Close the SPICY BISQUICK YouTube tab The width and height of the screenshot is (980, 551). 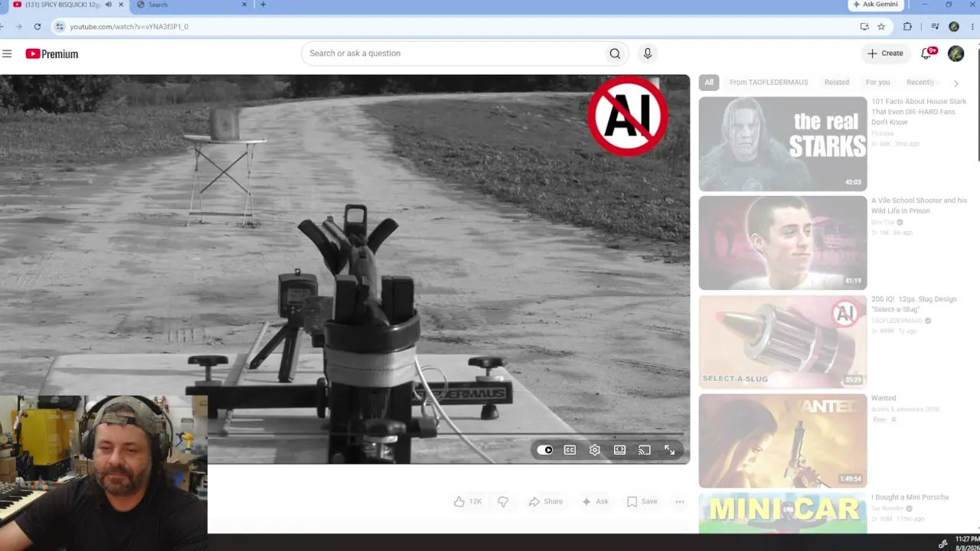[x=121, y=5]
